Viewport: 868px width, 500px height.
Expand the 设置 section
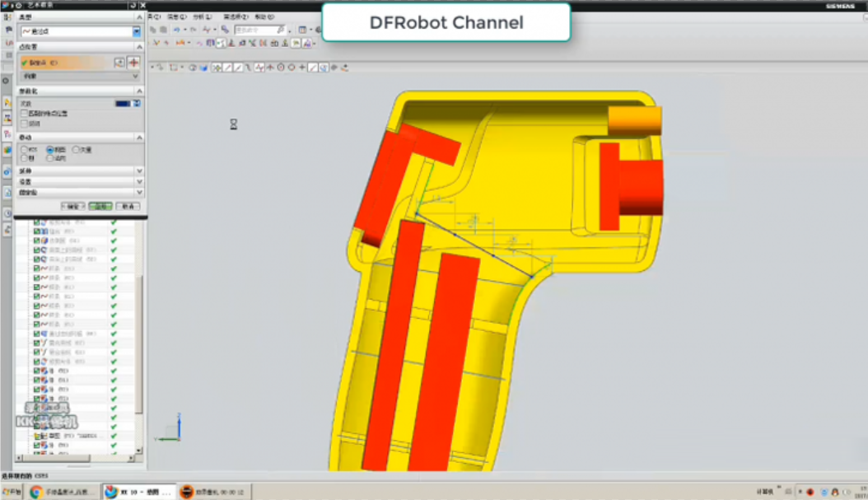coord(139,181)
